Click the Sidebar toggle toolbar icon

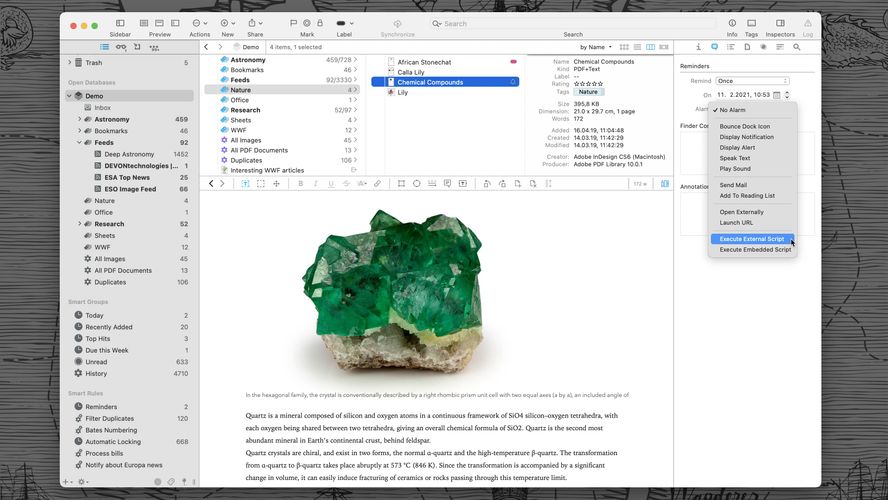(x=120, y=23)
